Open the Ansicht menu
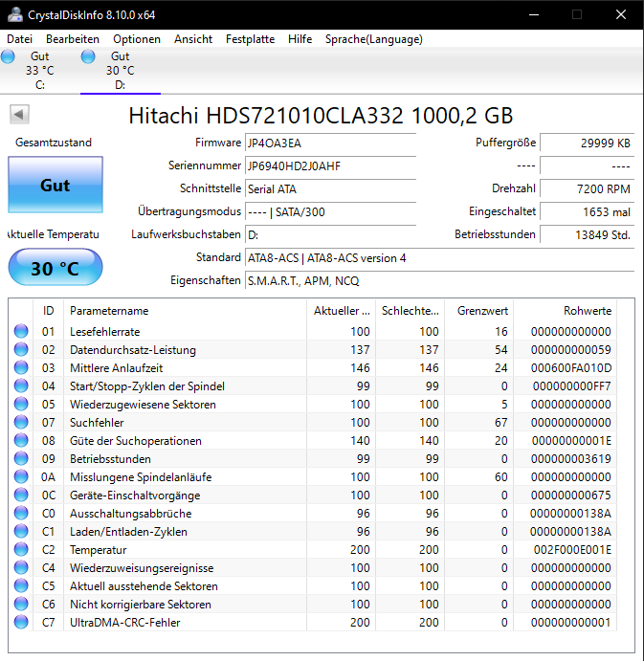 click(x=193, y=39)
